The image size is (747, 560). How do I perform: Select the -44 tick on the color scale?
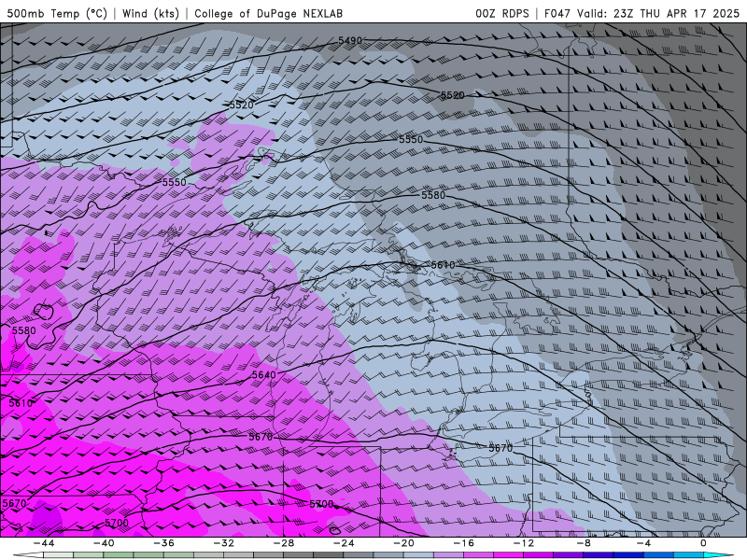coord(44,543)
